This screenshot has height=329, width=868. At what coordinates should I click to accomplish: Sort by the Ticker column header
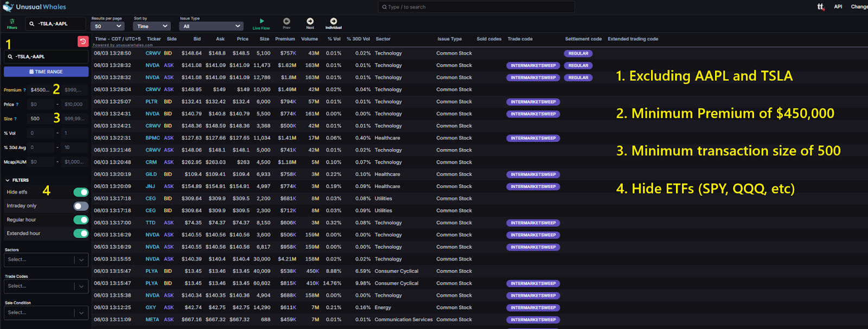(x=154, y=39)
